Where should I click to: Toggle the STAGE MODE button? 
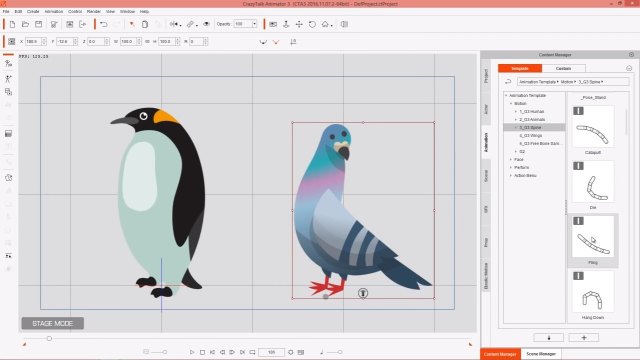53,323
